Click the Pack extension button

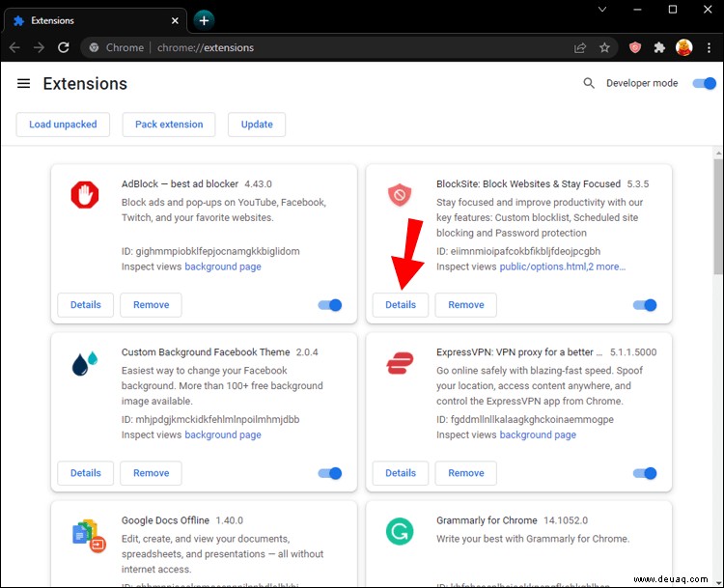[169, 125]
